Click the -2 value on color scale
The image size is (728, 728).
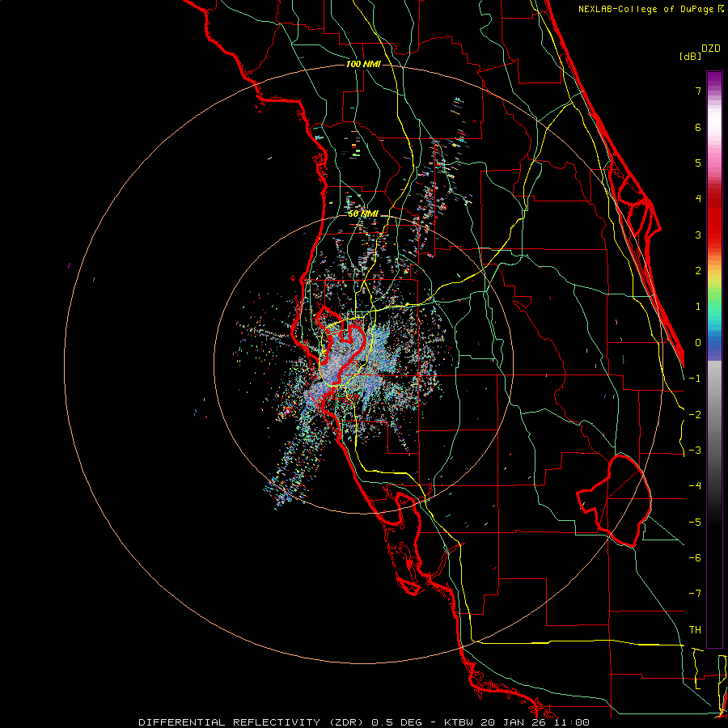695,415
